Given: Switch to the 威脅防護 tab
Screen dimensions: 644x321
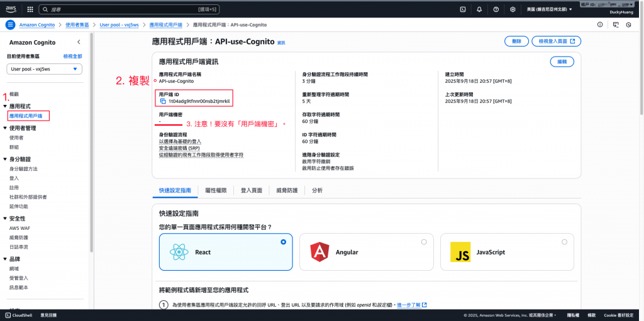Looking at the screenshot, I should (x=287, y=190).
